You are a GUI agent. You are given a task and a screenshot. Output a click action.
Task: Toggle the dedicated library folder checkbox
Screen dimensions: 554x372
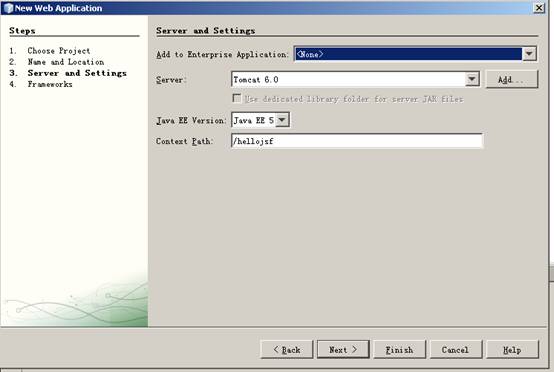coord(236,98)
